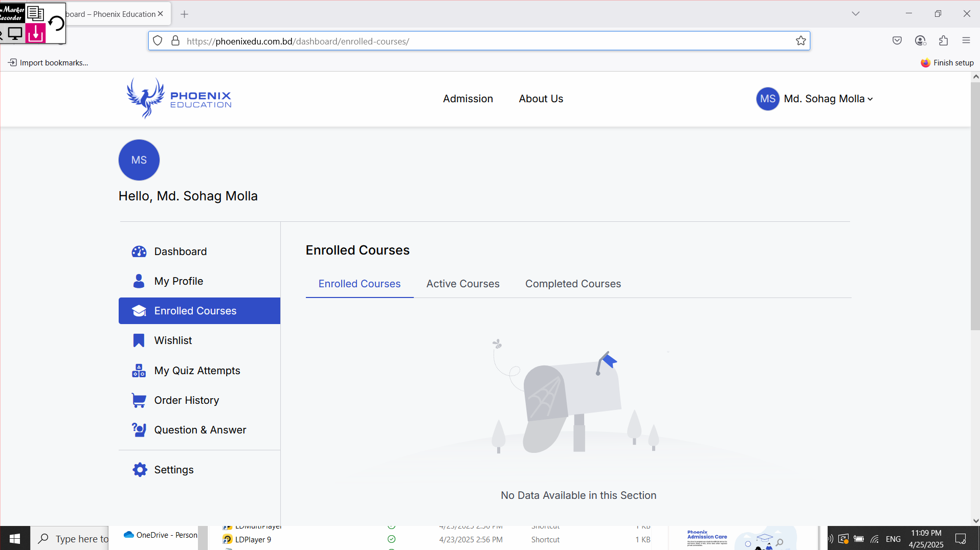
Task: Expand the list all tabs chevron
Action: pyautogui.click(x=855, y=14)
